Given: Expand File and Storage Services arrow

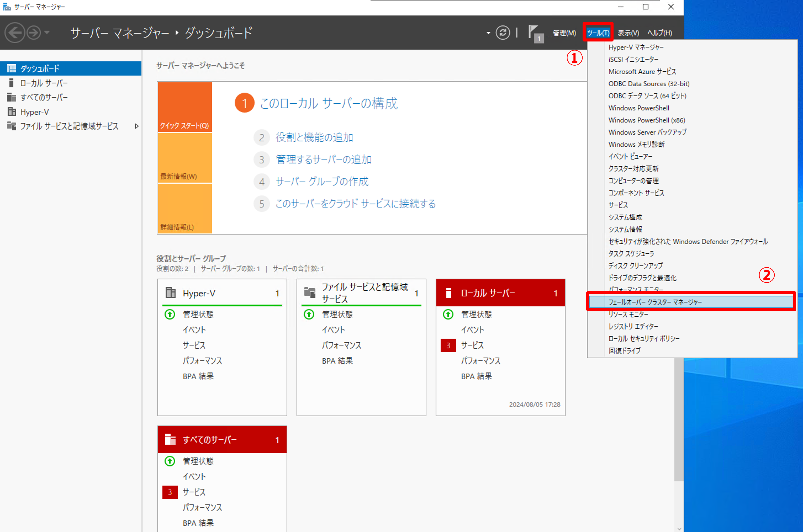Looking at the screenshot, I should coord(137,126).
